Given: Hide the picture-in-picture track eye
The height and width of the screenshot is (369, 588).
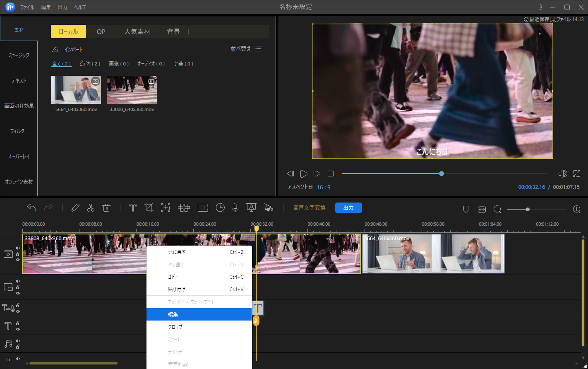Looking at the screenshot, I should click(18, 293).
